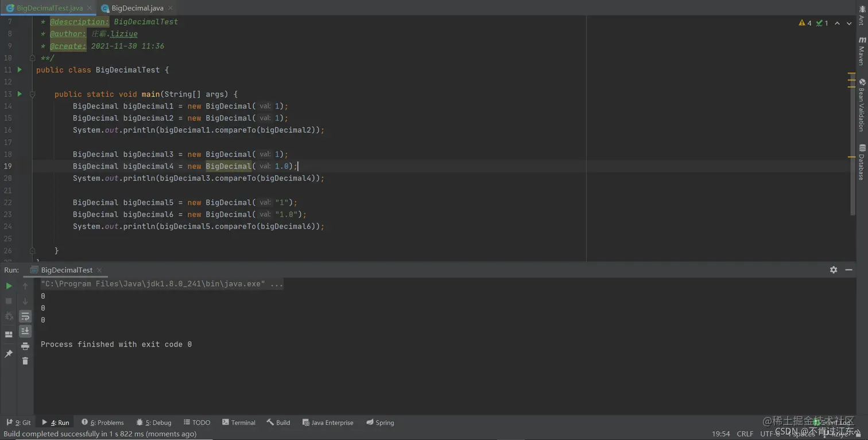This screenshot has width=868, height=440.
Task: Click the CRLF line separator selector
Action: [745, 434]
